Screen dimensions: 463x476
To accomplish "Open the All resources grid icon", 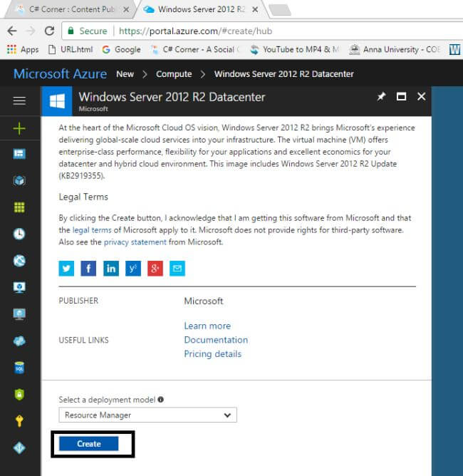I will (x=19, y=207).
